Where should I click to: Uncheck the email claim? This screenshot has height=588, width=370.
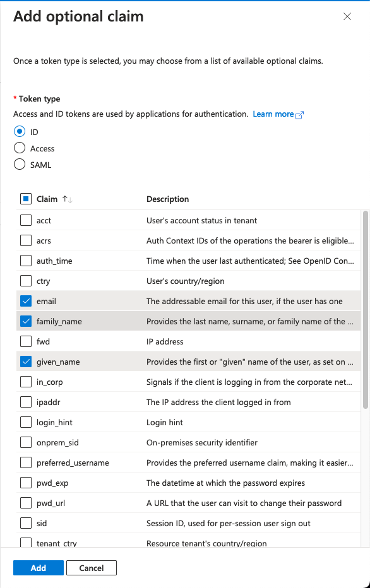click(x=26, y=301)
